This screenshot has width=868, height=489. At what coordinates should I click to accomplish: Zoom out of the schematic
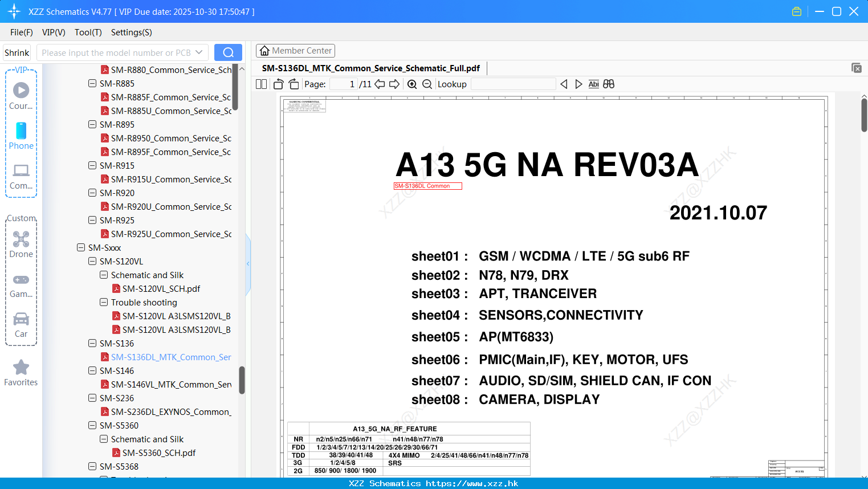tap(427, 84)
